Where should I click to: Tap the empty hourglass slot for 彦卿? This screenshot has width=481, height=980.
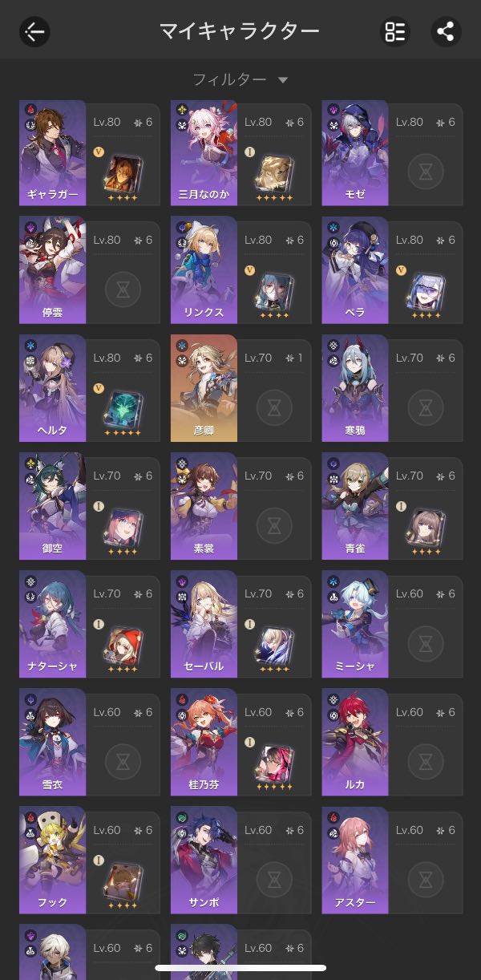pos(274,407)
